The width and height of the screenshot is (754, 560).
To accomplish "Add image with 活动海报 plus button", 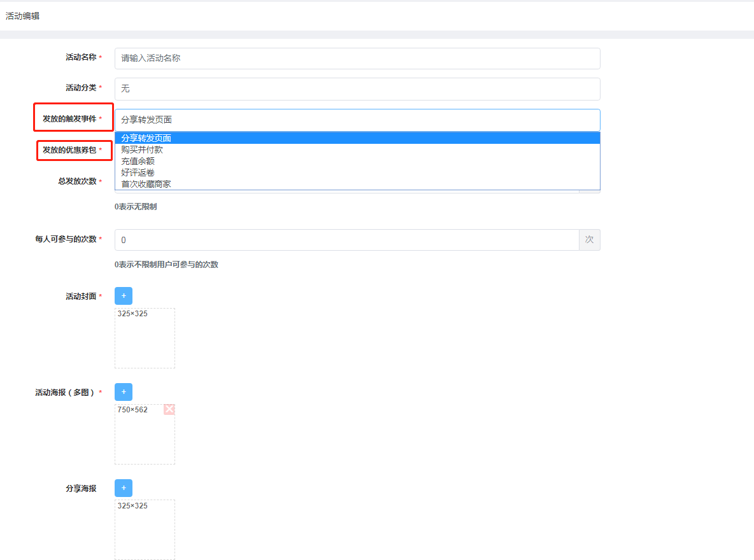I will click(x=124, y=392).
